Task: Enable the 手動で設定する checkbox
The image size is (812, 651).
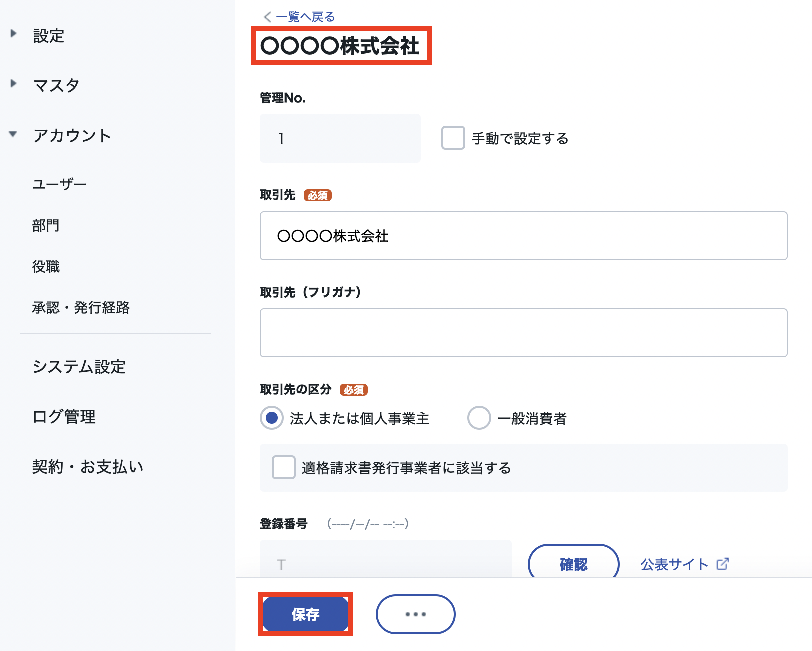Action: click(453, 138)
